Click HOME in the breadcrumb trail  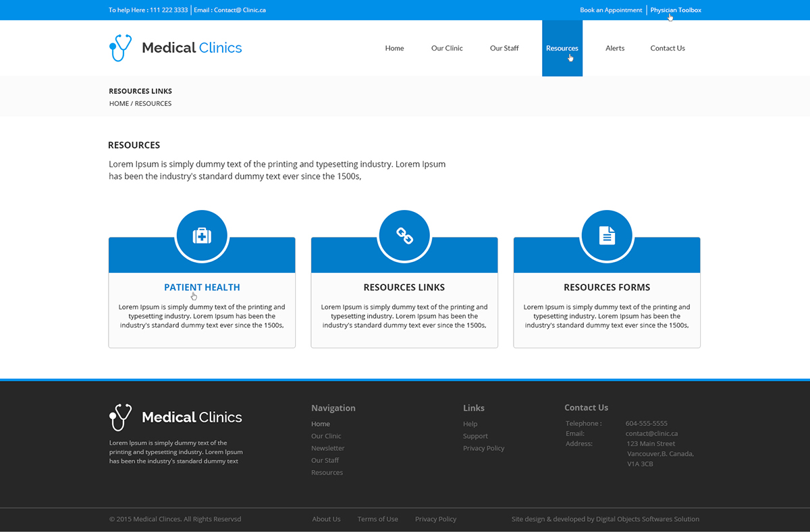[119, 103]
